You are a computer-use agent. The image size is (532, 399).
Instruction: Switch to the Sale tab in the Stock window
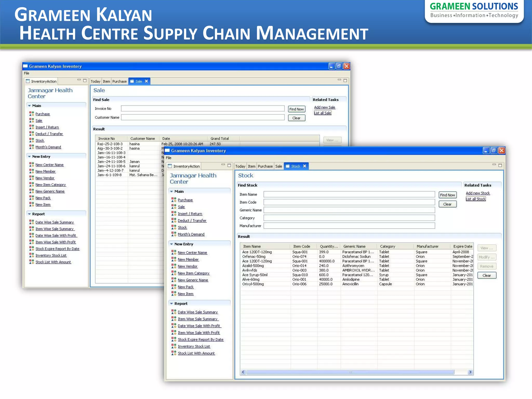tap(279, 166)
